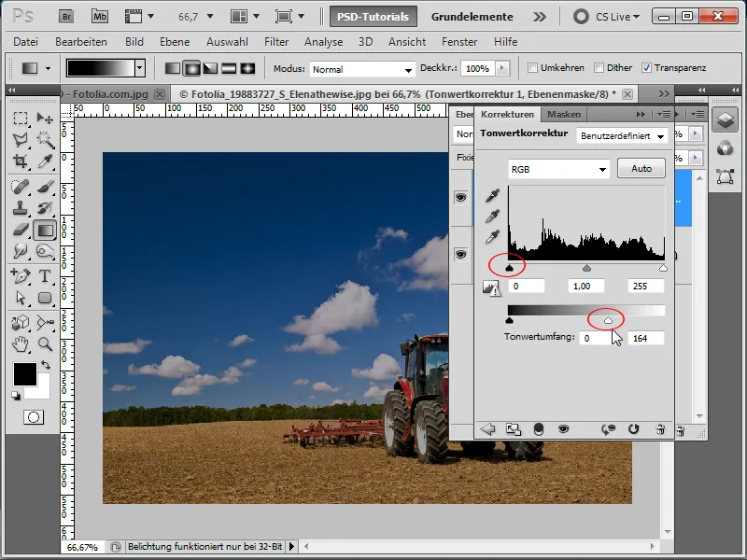Open the CS Live dropdown

pos(617,17)
